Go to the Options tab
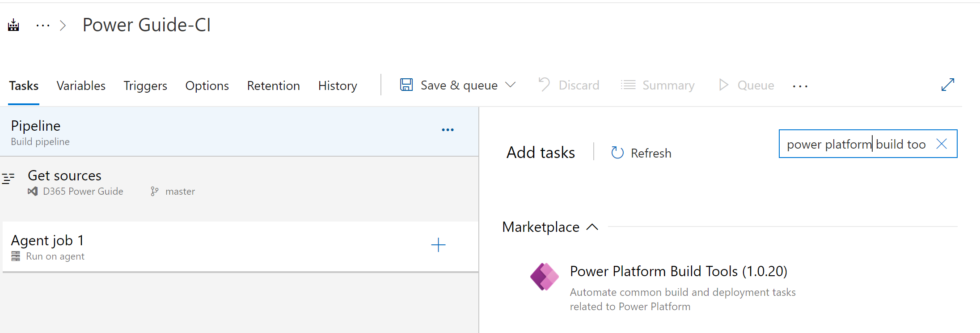980x333 pixels. [207, 85]
